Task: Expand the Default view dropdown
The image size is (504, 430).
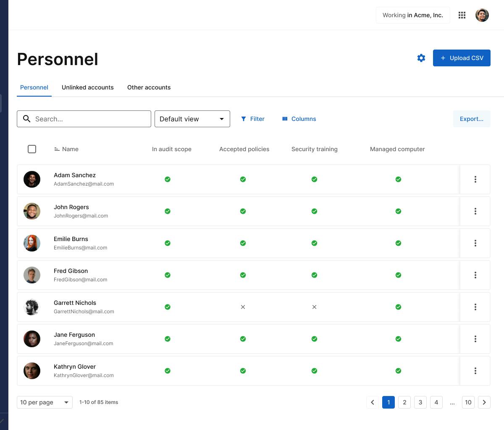Action: 192,119
